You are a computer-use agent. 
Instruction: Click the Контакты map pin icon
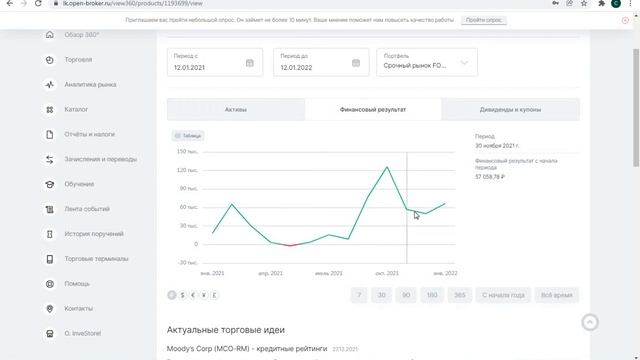49,309
